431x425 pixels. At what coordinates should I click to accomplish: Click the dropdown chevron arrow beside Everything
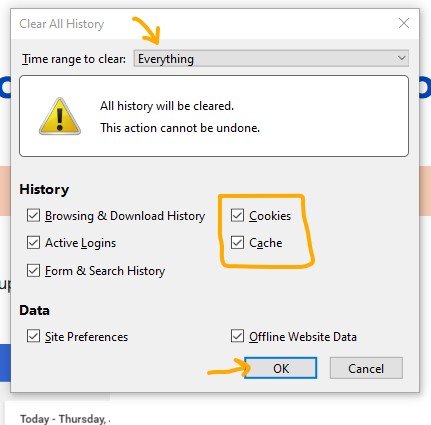point(402,58)
